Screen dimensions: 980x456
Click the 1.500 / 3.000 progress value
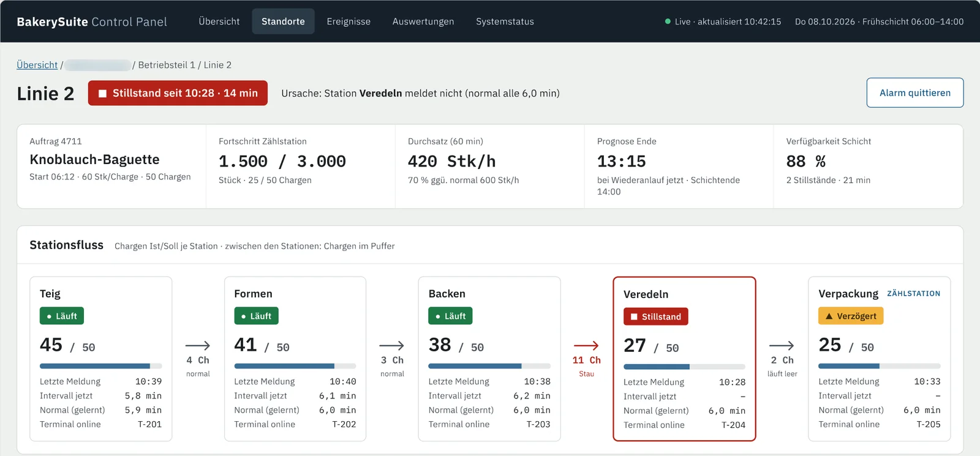pos(282,162)
